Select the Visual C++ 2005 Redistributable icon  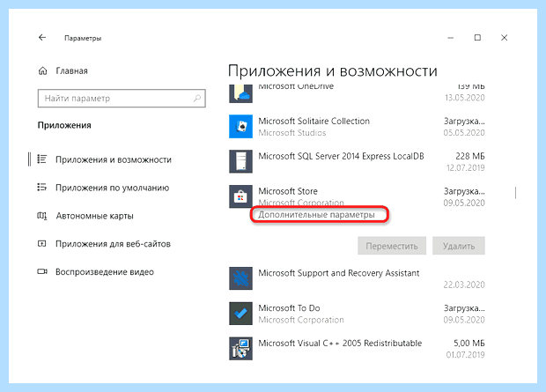click(x=240, y=349)
